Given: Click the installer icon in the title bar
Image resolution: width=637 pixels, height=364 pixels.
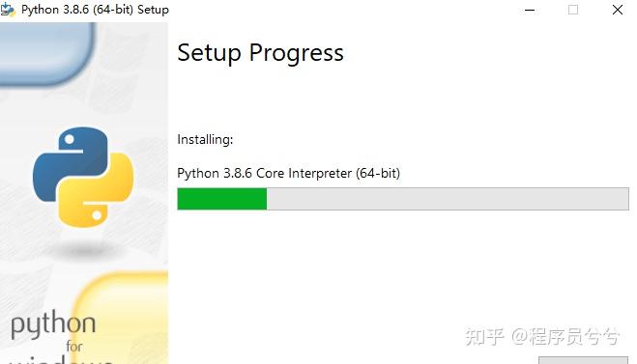Looking at the screenshot, I should click(x=8, y=10).
